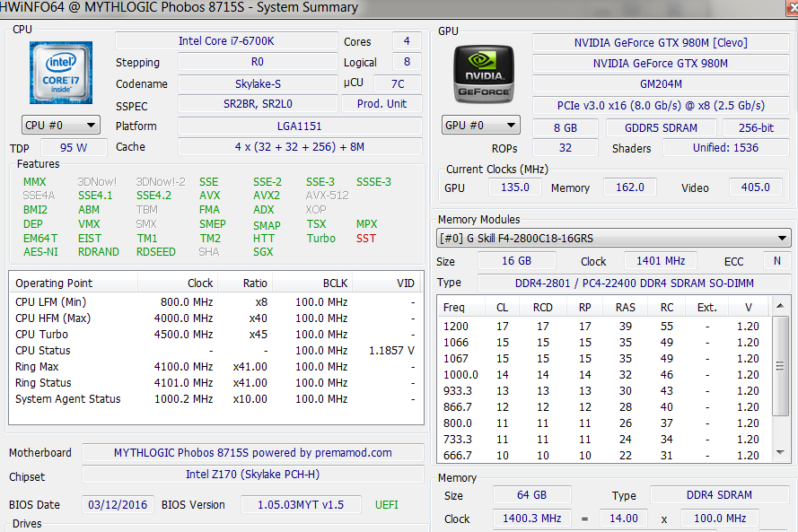798x532 pixels.
Task: Click the Video clock 405.0 value
Action: pos(755,188)
